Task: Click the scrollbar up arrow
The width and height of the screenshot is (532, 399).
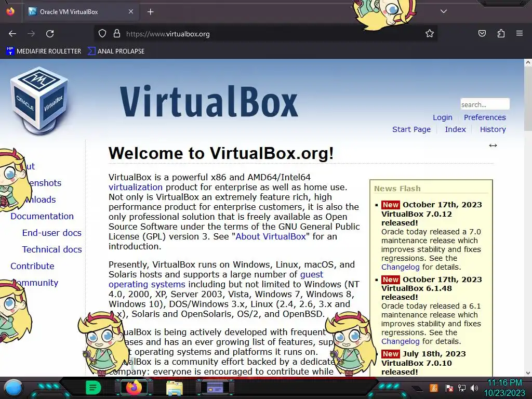Action: [528, 62]
